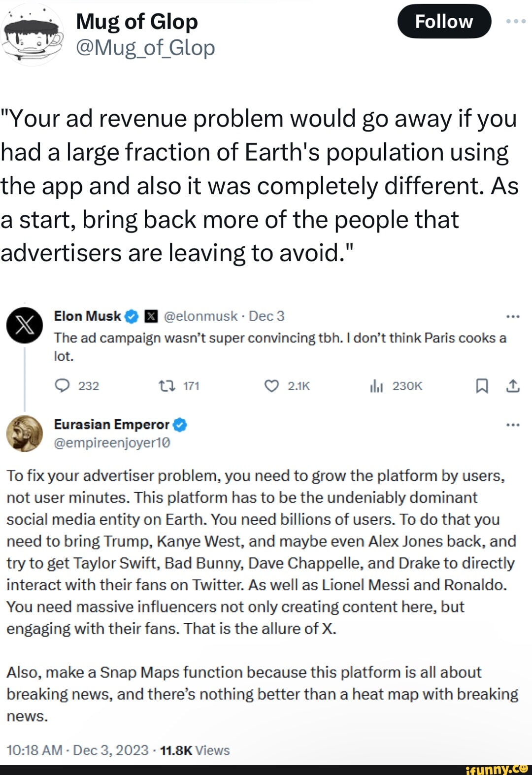Like Elon Musk's tweet via the heart icon
The width and height of the screenshot is (532, 775).
[272, 386]
